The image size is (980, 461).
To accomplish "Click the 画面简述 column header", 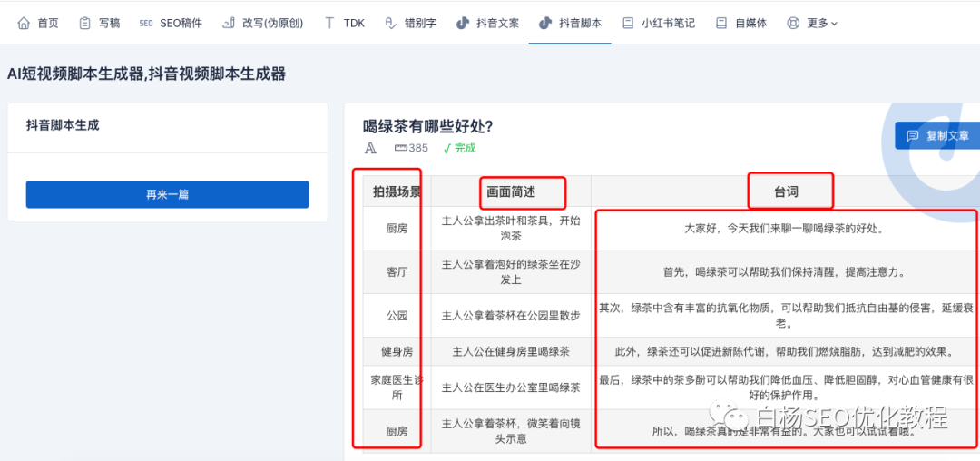I will 511,191.
